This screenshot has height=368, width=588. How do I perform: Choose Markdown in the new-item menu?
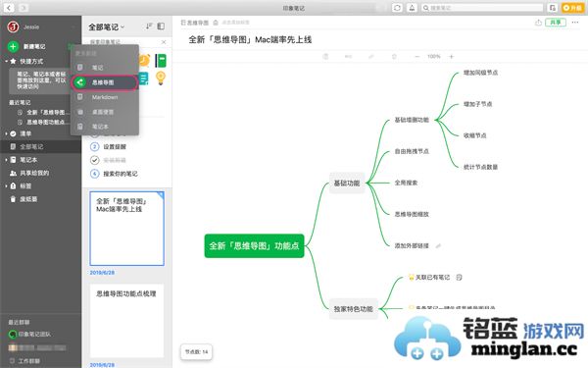[105, 97]
